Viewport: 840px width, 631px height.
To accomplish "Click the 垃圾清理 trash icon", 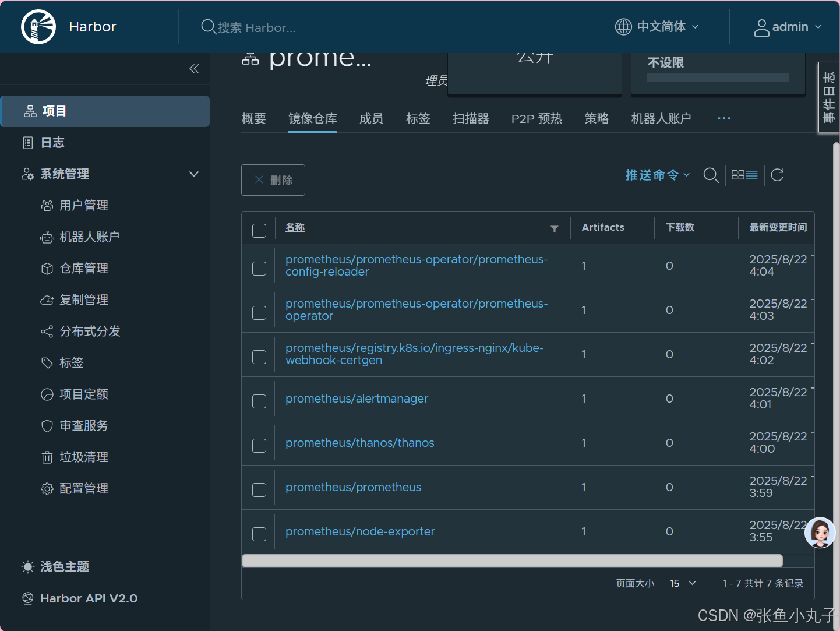I will (x=47, y=457).
